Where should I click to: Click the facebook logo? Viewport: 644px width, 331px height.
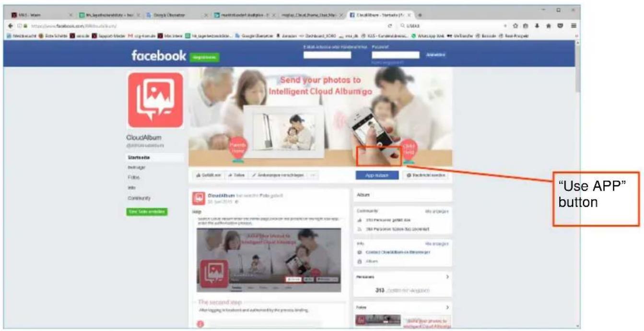tap(159, 56)
